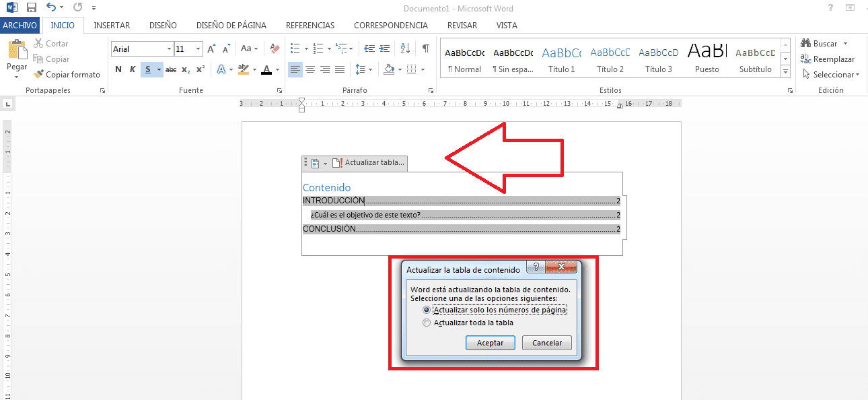Choose Actualizar toda la tabla option
Viewport: 868px width, 400px height.
427,322
